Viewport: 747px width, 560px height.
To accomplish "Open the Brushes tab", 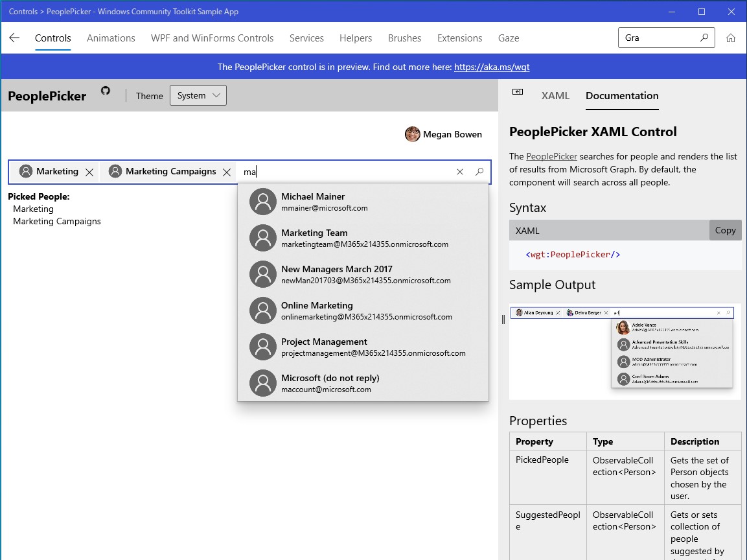I will click(x=404, y=38).
